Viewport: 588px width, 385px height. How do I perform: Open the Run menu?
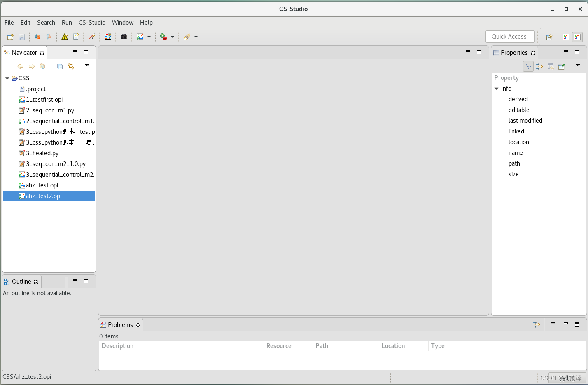coord(67,23)
